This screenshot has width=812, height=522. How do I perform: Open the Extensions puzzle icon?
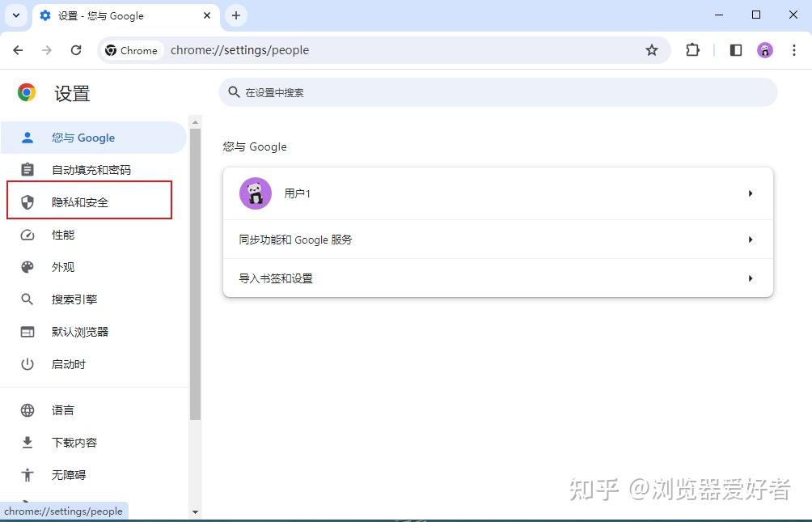coord(692,50)
